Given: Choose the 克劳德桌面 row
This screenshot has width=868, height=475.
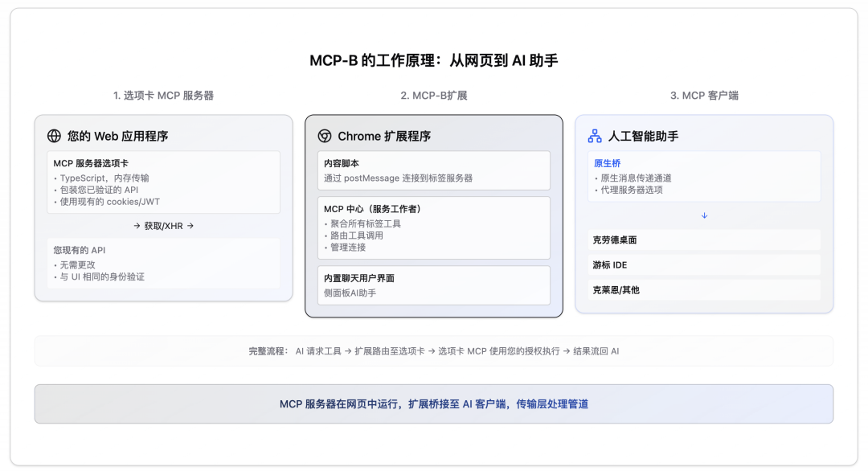Looking at the screenshot, I should click(704, 240).
